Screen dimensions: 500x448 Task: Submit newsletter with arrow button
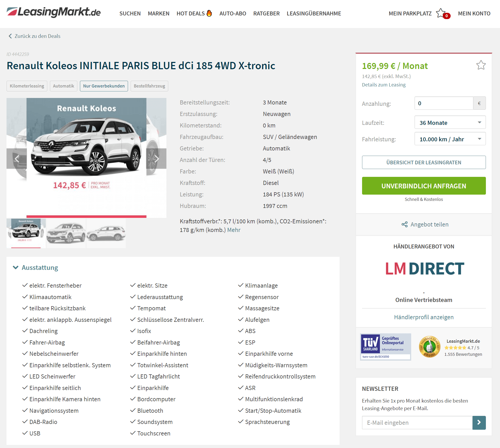click(x=479, y=422)
